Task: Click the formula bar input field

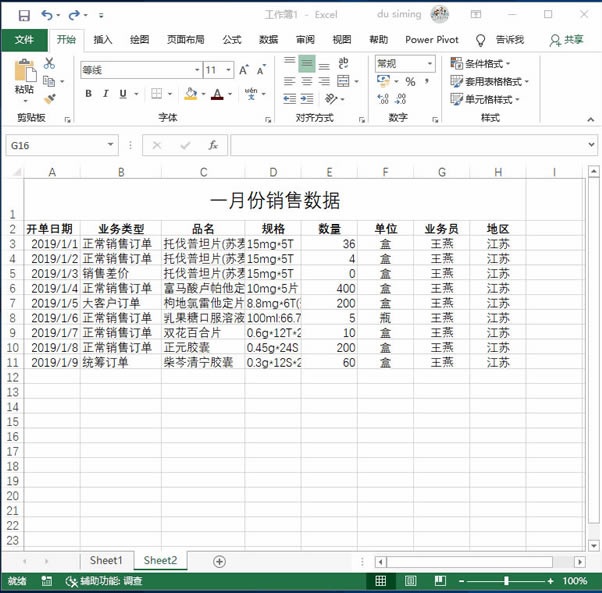Action: pyautogui.click(x=409, y=145)
